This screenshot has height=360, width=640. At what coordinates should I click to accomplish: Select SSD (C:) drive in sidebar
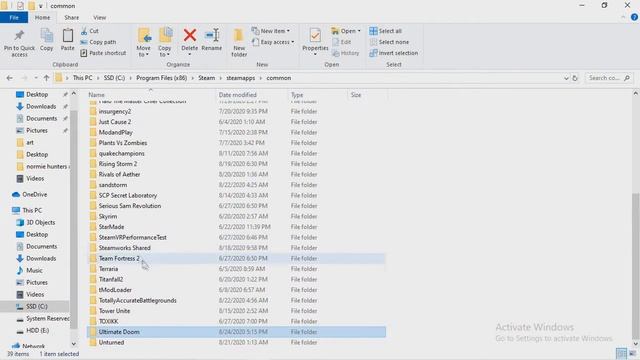tap(35, 306)
